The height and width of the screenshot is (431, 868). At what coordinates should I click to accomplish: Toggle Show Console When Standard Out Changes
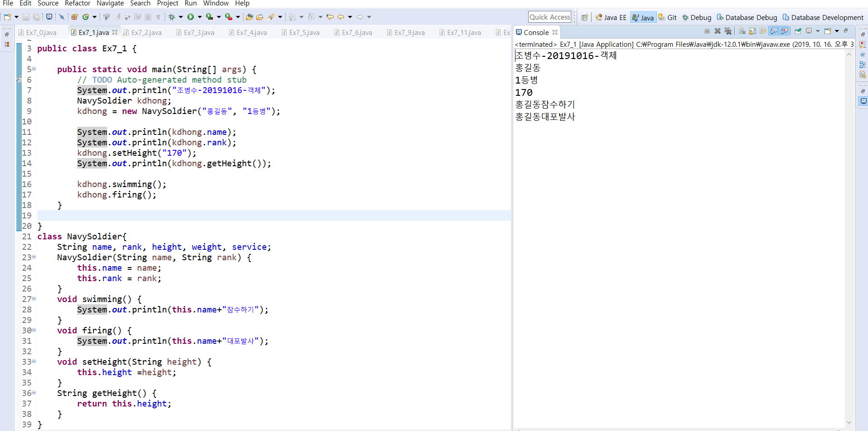[x=774, y=31]
